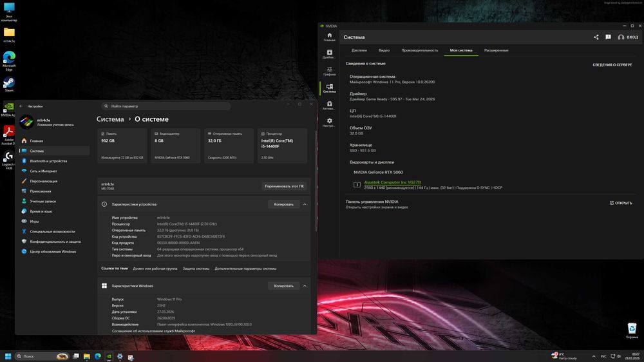Open Steam desktop icon
Screen dimensions: 644x362
coord(9,84)
